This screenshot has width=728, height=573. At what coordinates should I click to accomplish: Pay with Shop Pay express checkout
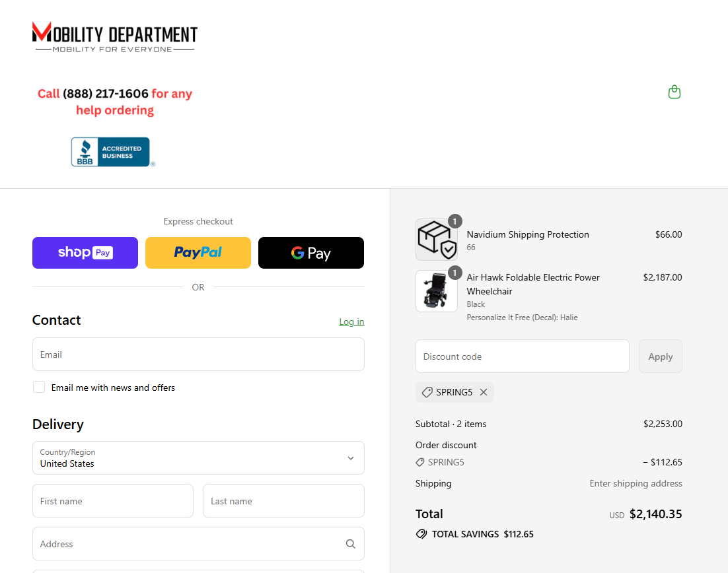[x=85, y=253]
